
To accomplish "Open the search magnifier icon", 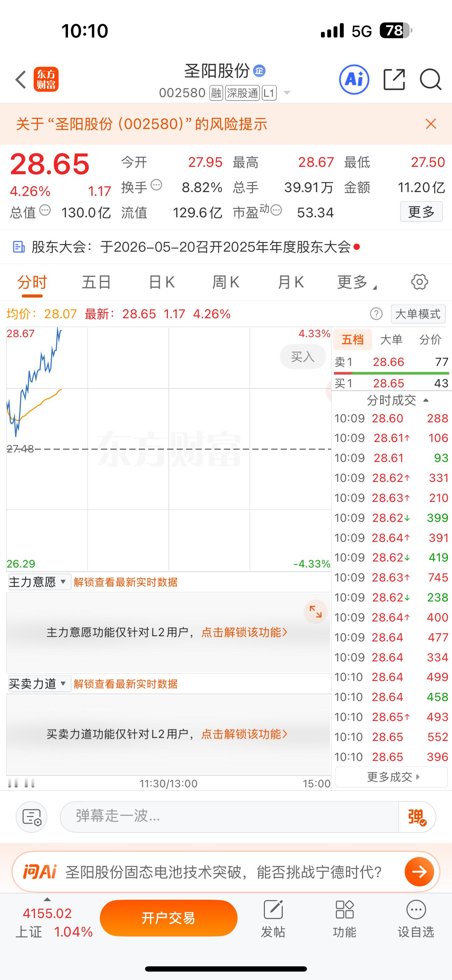I will (430, 80).
